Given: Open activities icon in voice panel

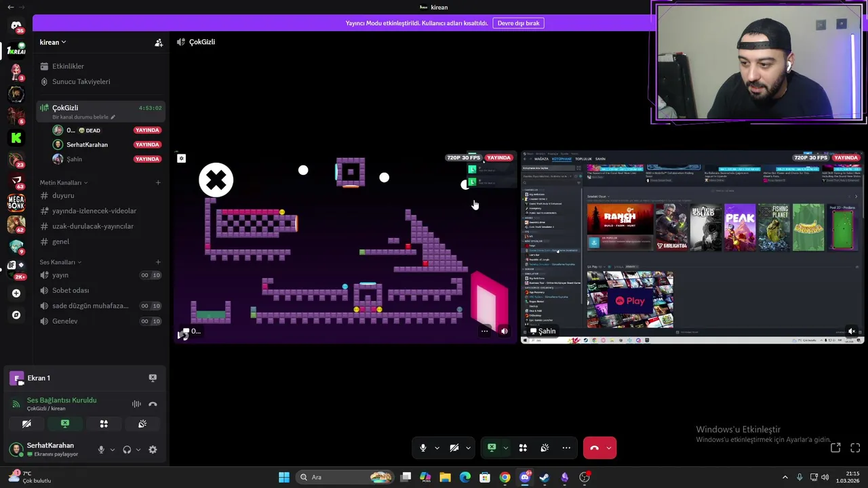Looking at the screenshot, I should coord(104,424).
